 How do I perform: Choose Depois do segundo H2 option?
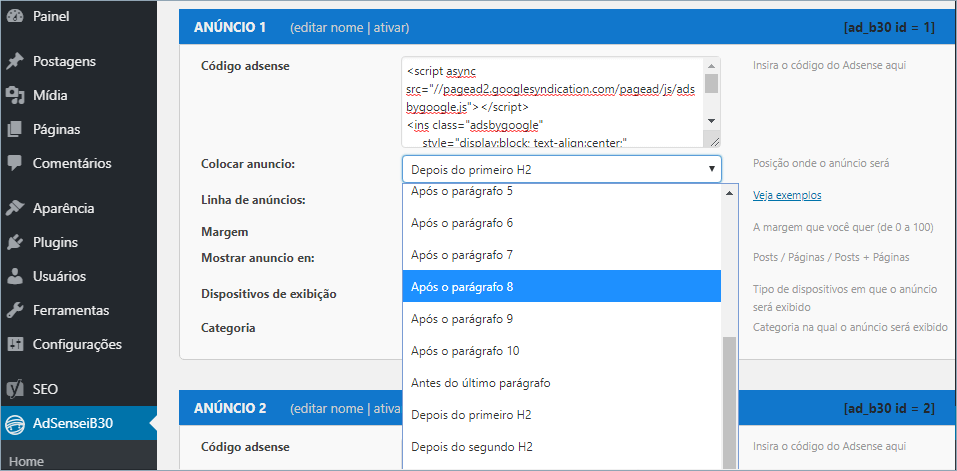click(x=562, y=447)
